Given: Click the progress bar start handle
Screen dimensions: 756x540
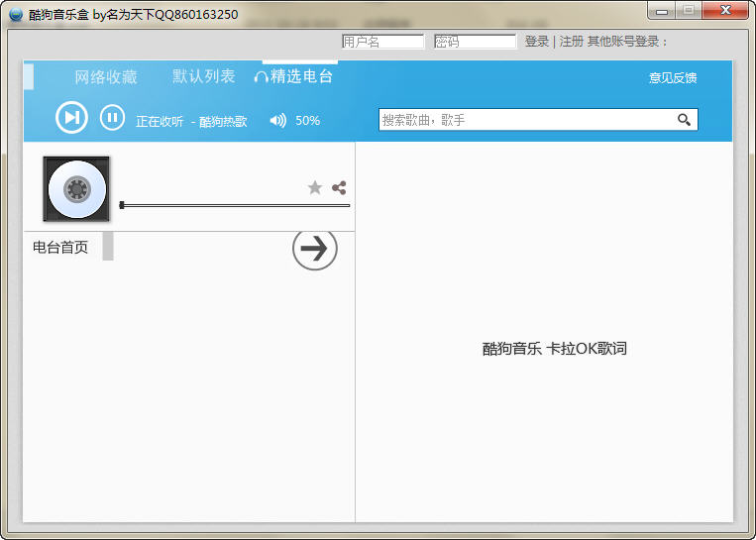Looking at the screenshot, I should click(122, 205).
